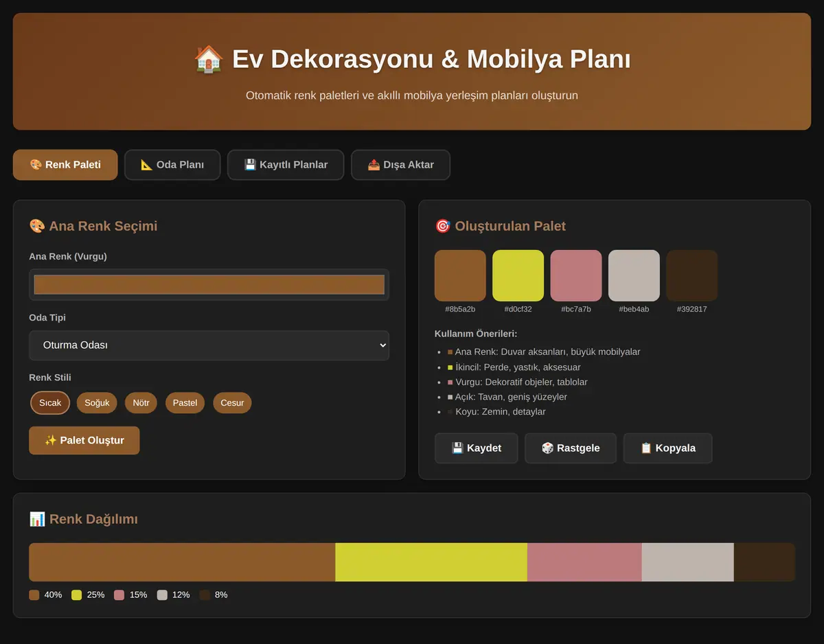
Task: Click the house icon in the header
Action: [x=209, y=60]
